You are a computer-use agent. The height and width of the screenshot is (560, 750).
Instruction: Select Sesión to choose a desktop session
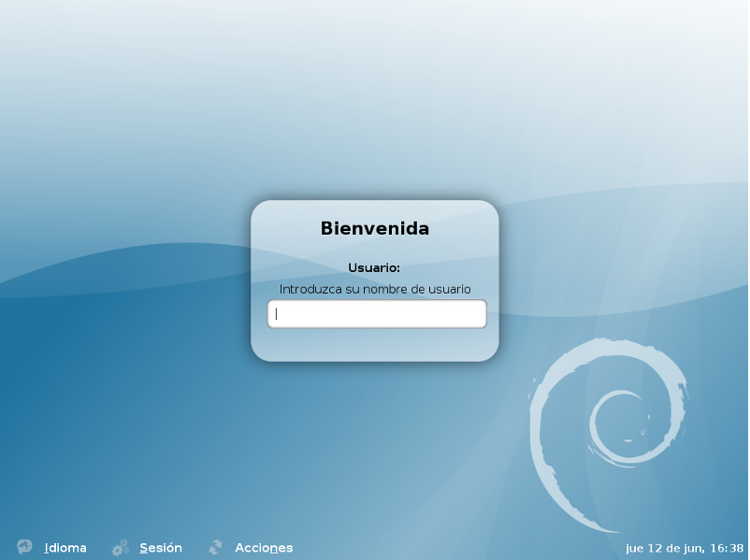(160, 547)
